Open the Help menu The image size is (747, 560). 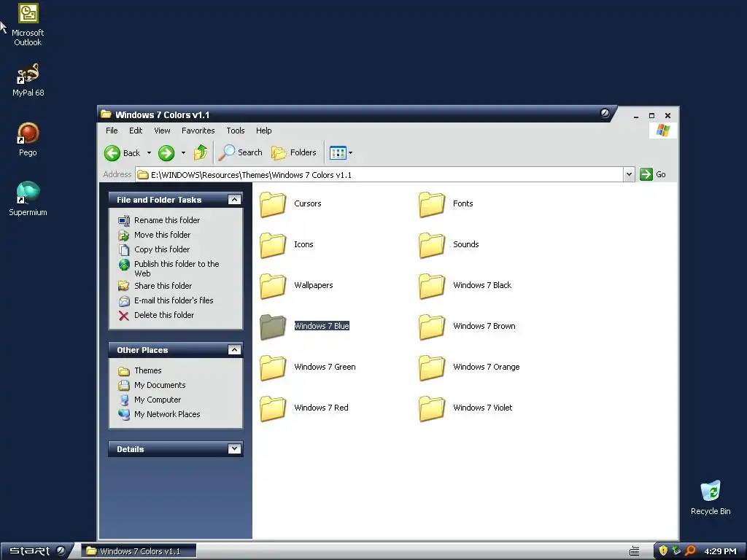tap(263, 131)
